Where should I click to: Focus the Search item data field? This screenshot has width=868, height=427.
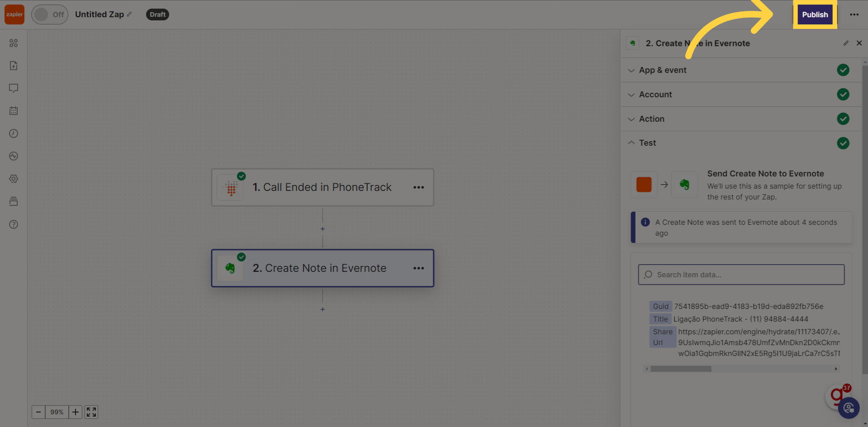pos(741,275)
